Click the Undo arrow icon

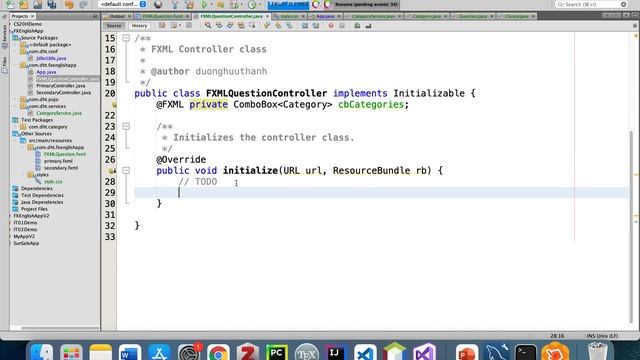click(x=70, y=4)
